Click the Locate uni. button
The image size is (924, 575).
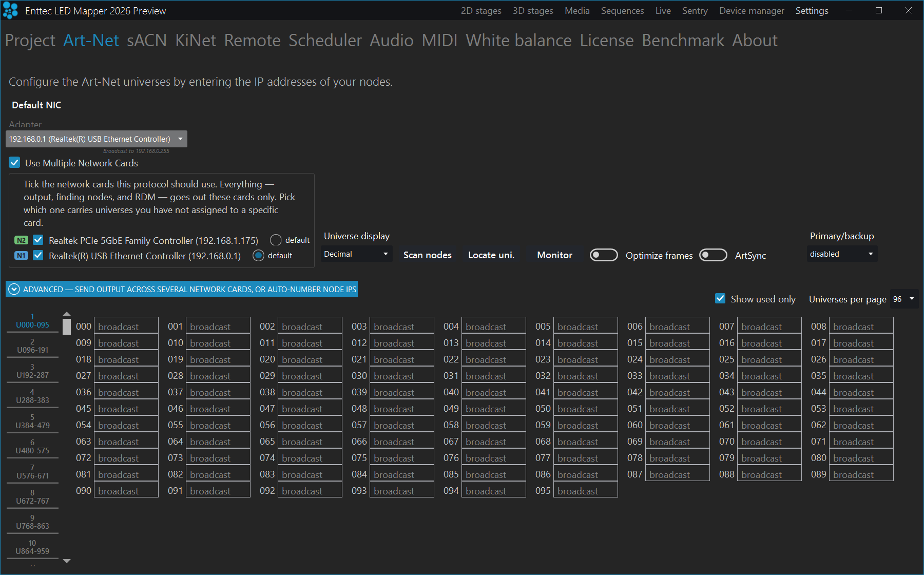click(491, 255)
